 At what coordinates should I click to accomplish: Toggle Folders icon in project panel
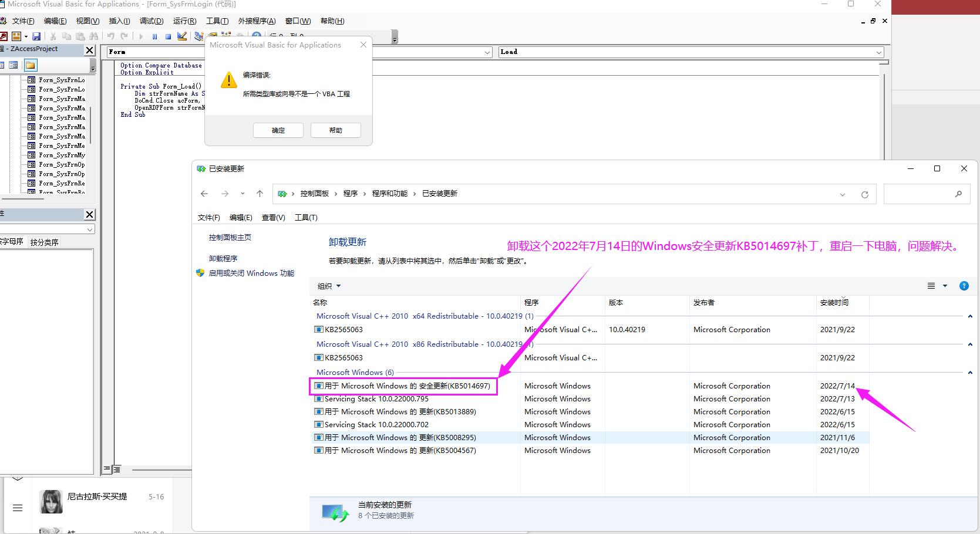tap(31, 65)
